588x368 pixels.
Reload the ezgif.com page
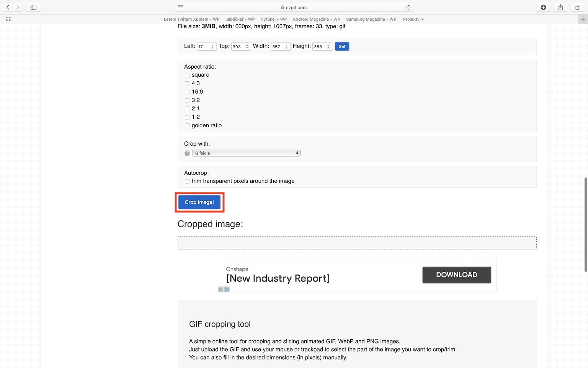coord(408,7)
